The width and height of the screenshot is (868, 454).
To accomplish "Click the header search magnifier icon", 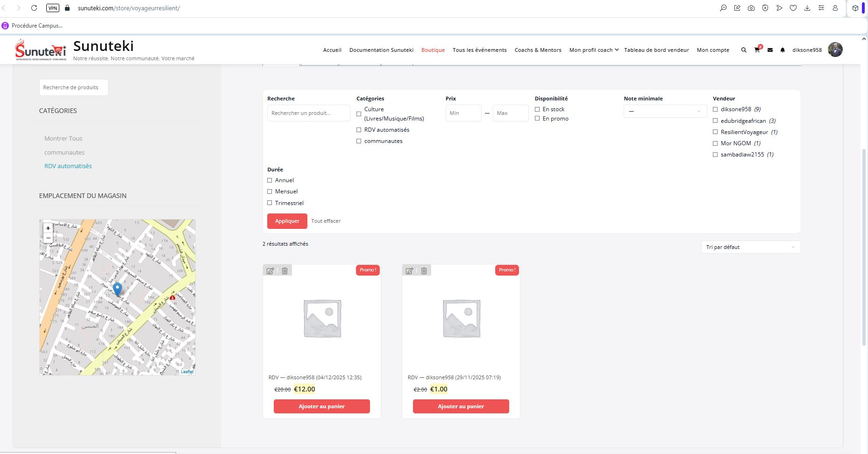I will point(744,50).
